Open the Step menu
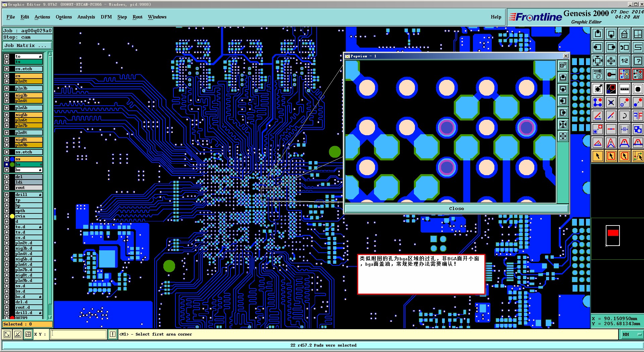This screenshot has height=352, width=644. click(122, 17)
